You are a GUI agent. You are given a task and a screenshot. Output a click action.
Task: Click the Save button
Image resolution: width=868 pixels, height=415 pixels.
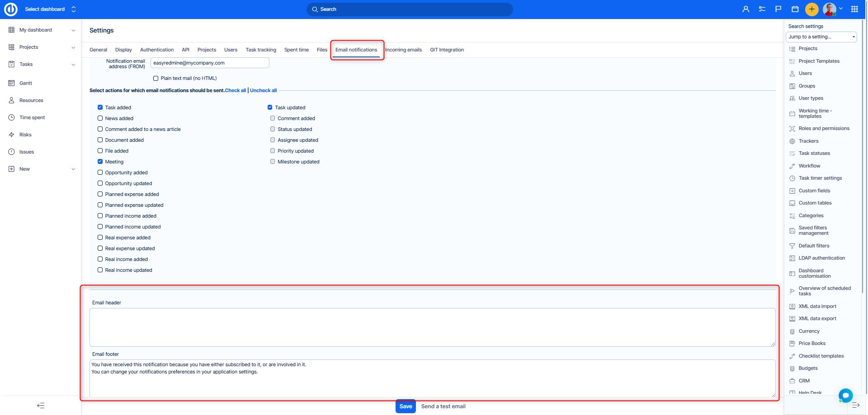click(406, 406)
